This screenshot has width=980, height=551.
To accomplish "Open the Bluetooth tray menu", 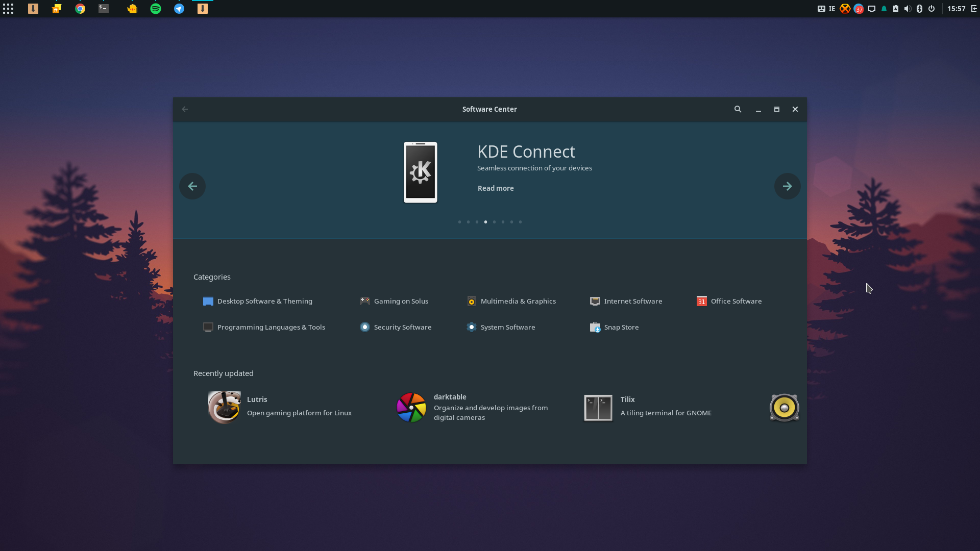I will coord(919,9).
